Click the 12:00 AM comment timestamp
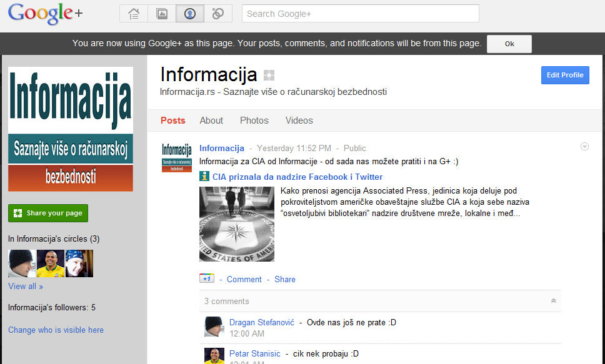The image size is (605, 364). tap(247, 333)
